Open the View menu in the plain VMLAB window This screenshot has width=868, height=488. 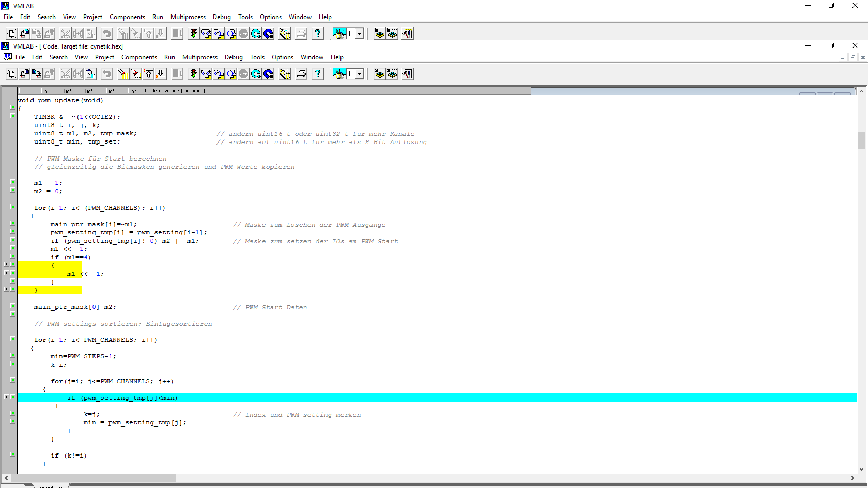pos(69,17)
